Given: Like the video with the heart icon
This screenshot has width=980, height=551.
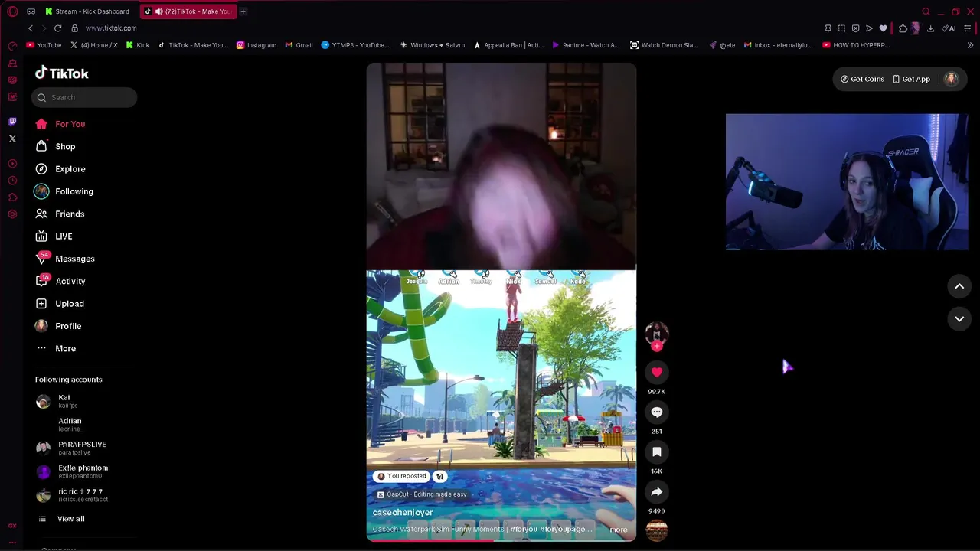Looking at the screenshot, I should [656, 372].
